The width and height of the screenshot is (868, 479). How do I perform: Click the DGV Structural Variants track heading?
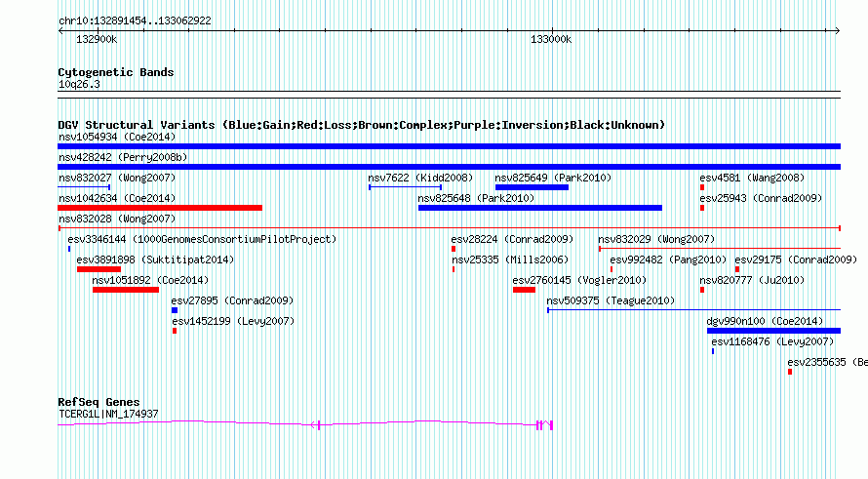point(361,125)
